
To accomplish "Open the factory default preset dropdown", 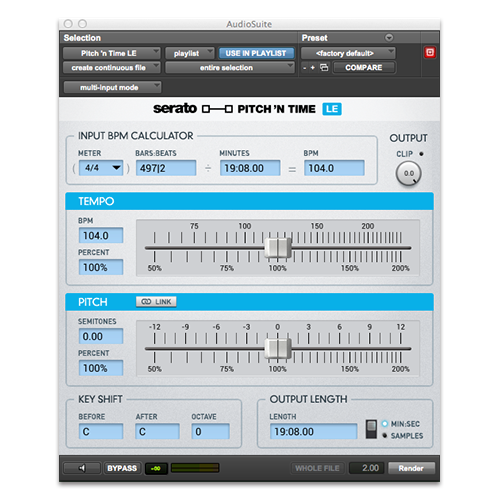I will 348,53.
